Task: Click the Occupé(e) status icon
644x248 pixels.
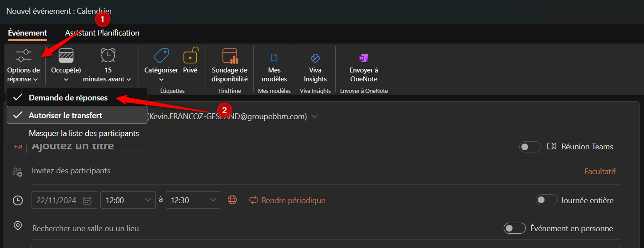Action: [x=66, y=56]
